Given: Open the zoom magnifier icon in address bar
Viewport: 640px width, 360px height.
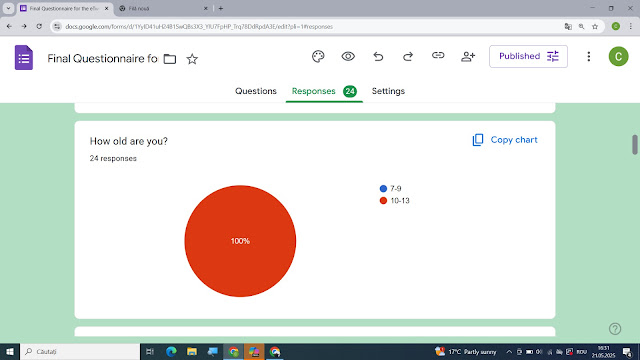Looking at the screenshot, I should pyautogui.click(x=581, y=27).
